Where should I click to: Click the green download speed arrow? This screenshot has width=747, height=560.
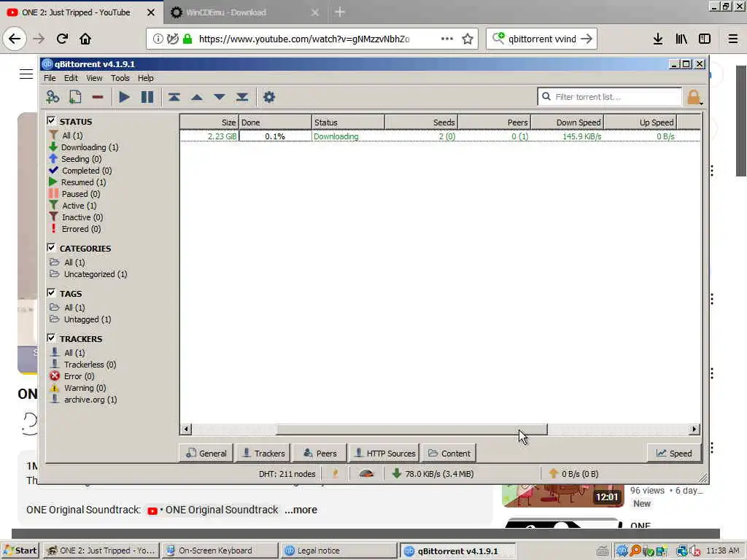click(396, 473)
